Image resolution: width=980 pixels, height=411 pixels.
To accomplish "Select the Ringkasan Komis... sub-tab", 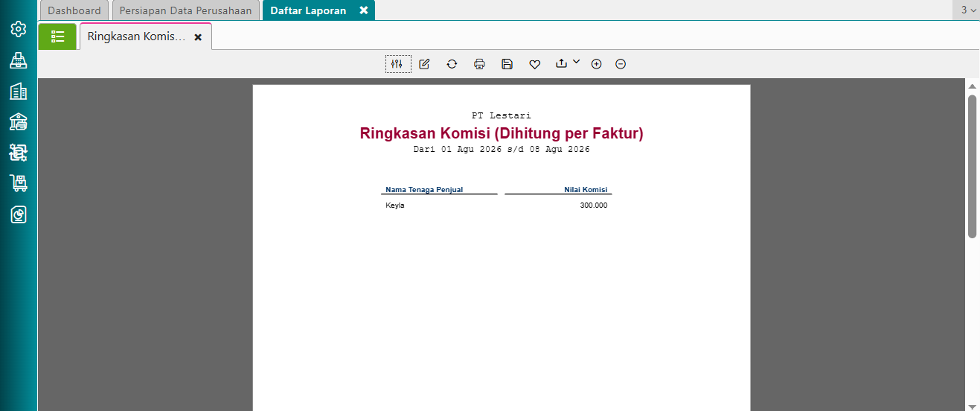I will coord(137,36).
